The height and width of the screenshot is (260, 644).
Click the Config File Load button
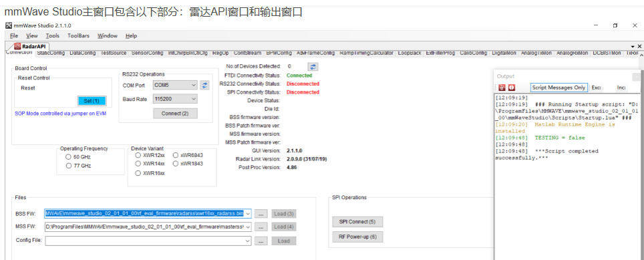click(284, 241)
